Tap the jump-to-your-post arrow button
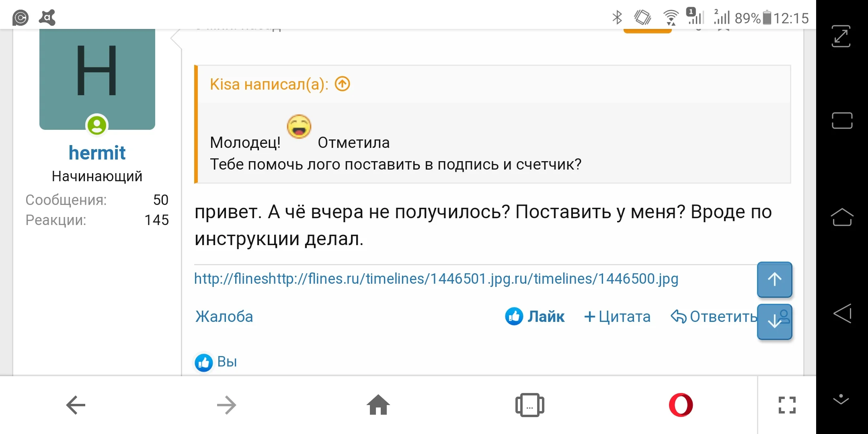This screenshot has width=868, height=434. [774, 321]
